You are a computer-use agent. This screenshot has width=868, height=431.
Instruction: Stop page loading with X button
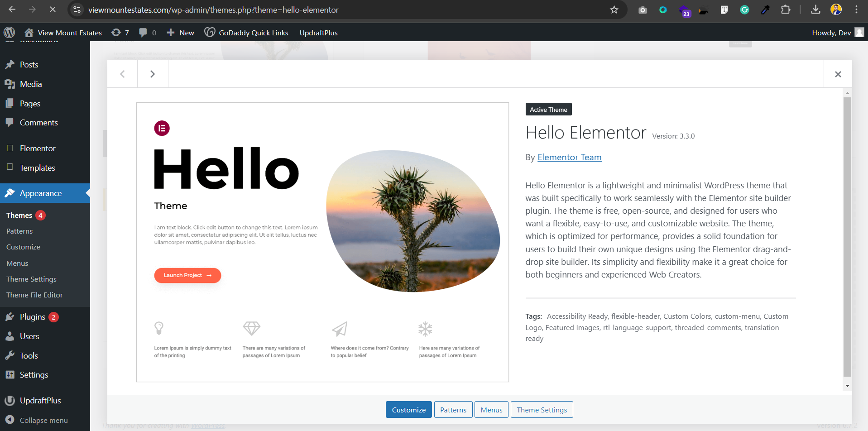click(x=53, y=10)
